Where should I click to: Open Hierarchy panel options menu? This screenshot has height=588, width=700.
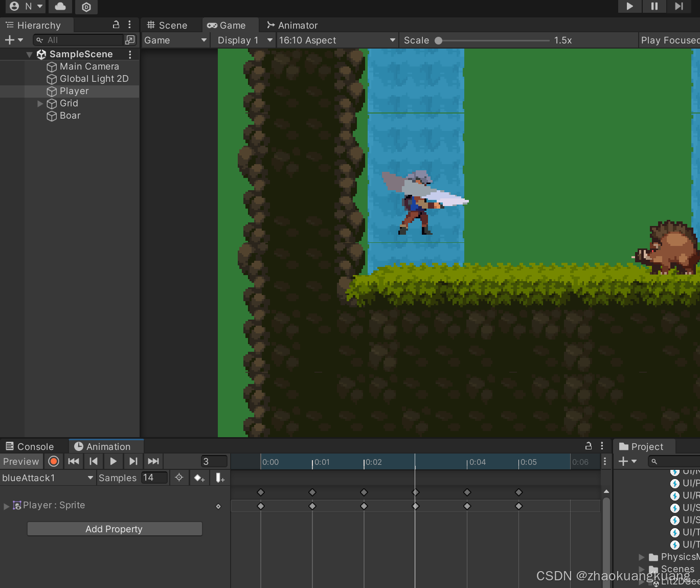[129, 25]
